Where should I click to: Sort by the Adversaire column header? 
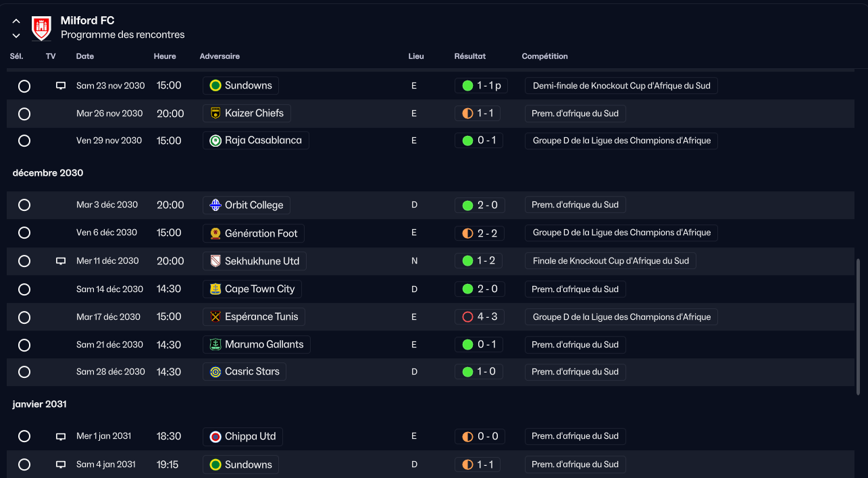(x=220, y=56)
